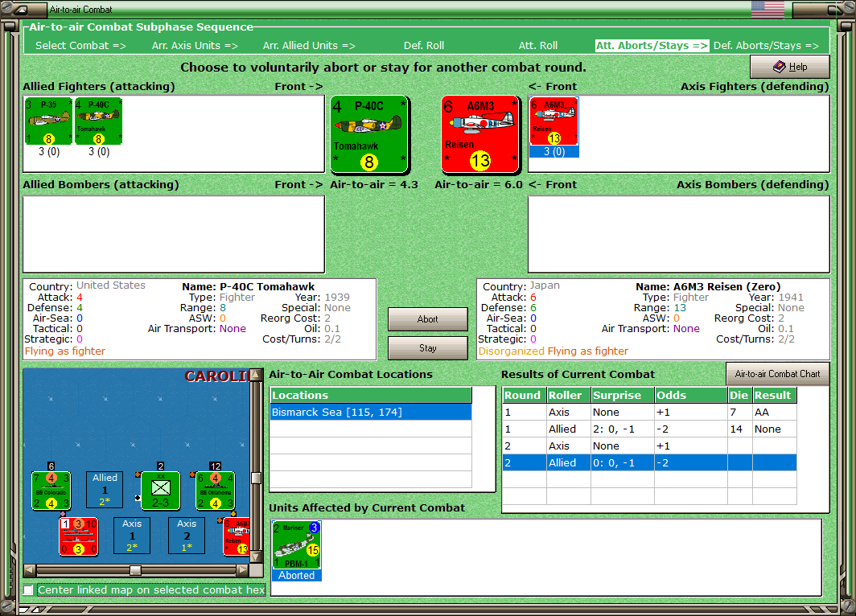
Task: Click the Locations list header
Action: (x=371, y=395)
